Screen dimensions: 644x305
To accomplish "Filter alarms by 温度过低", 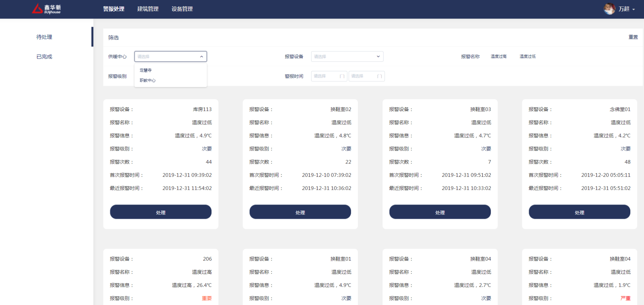I will tap(527, 57).
